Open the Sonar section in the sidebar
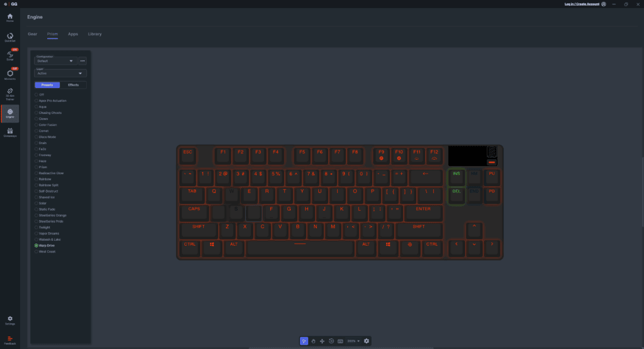Viewport: 644px width, 349px height. (x=10, y=55)
